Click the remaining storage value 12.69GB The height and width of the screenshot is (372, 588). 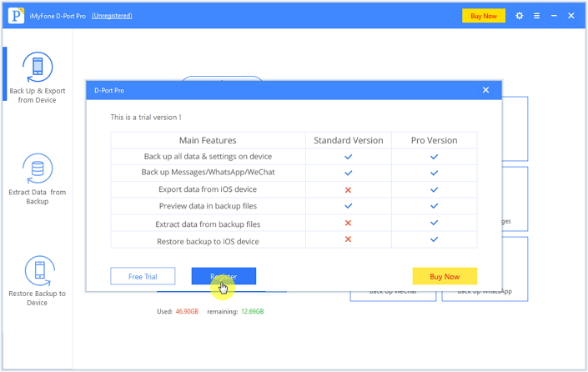click(x=253, y=311)
